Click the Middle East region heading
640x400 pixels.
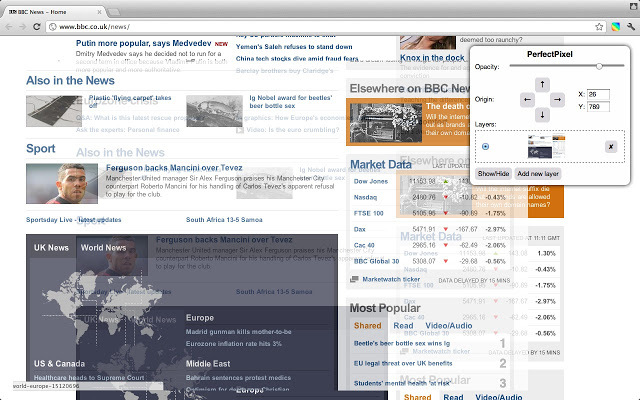pos(208,364)
